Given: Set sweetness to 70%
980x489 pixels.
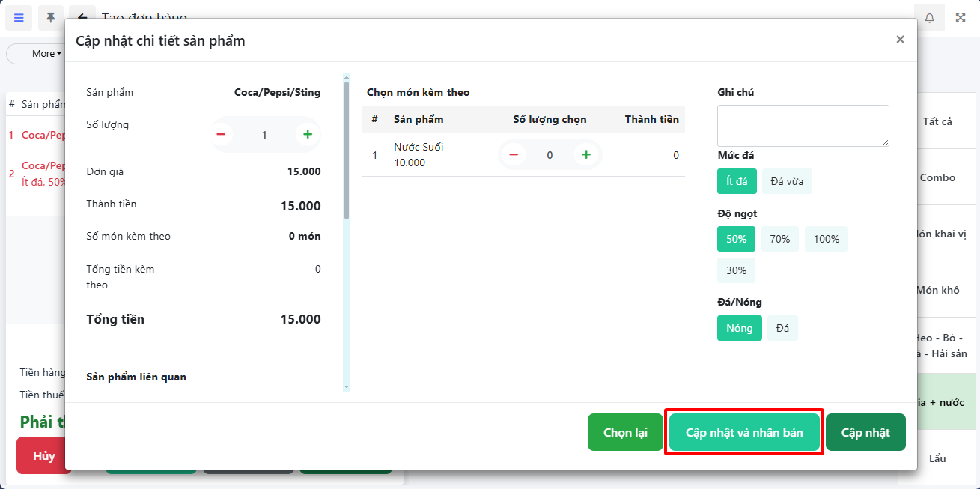Looking at the screenshot, I should tap(780, 239).
